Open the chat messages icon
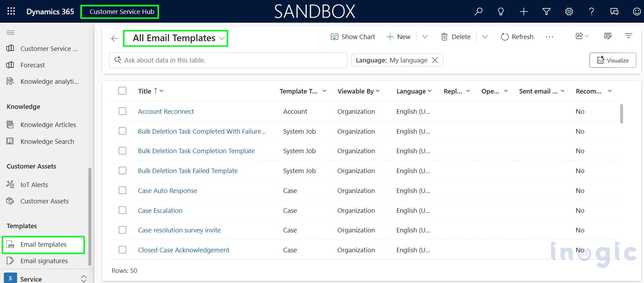Screen dimensions: 644x283 [x=614, y=12]
